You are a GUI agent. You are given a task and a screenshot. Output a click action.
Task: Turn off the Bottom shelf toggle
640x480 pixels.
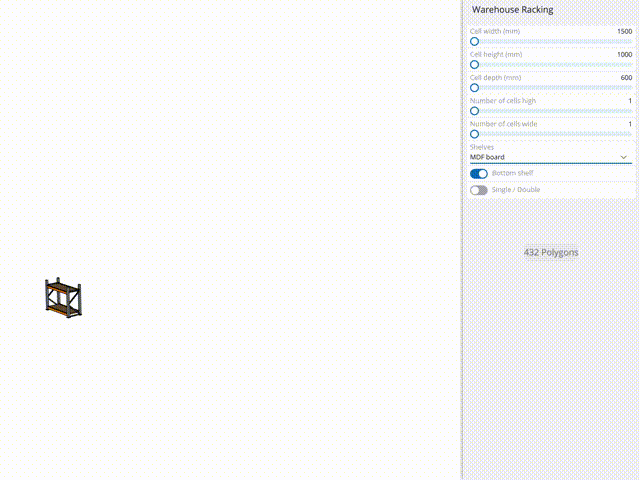pyautogui.click(x=479, y=174)
